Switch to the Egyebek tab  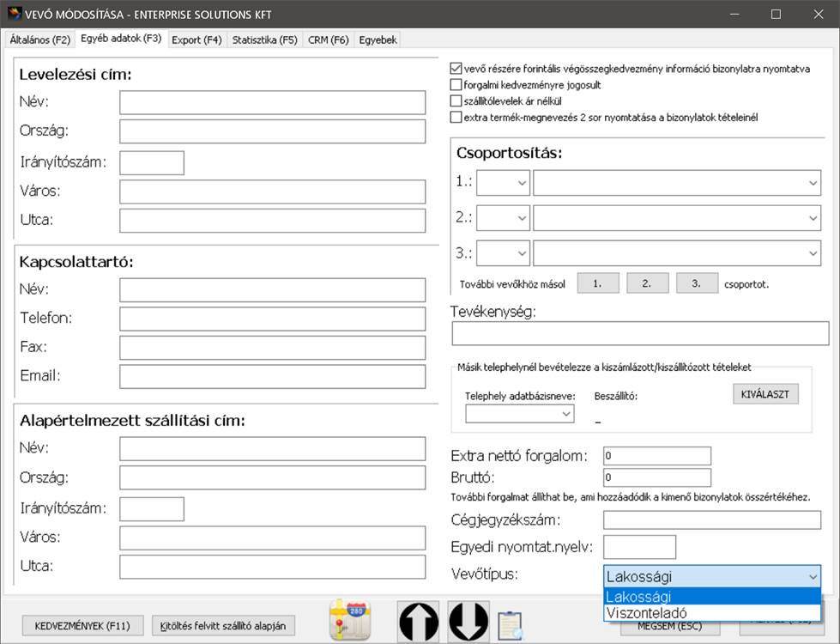pos(378,39)
